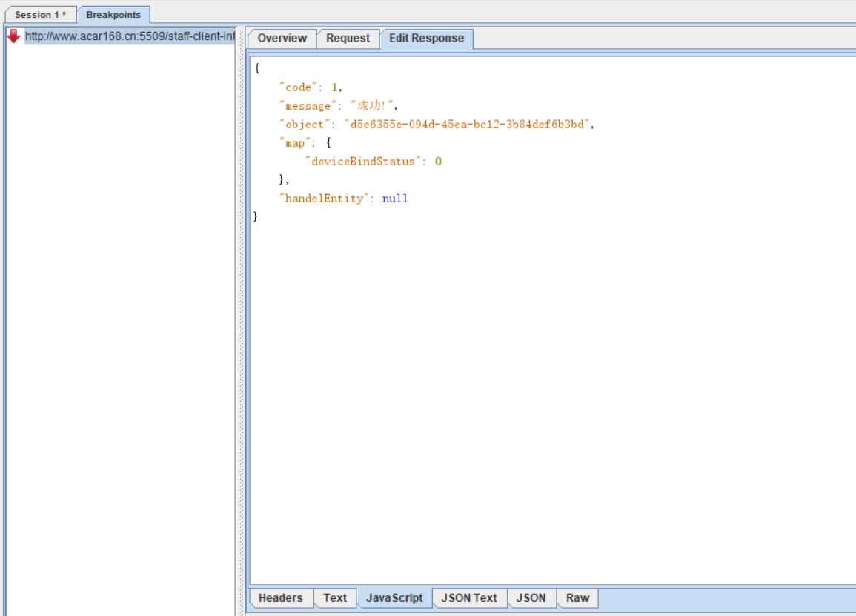
Task: Open the JSON tree view tab
Action: tap(531, 598)
